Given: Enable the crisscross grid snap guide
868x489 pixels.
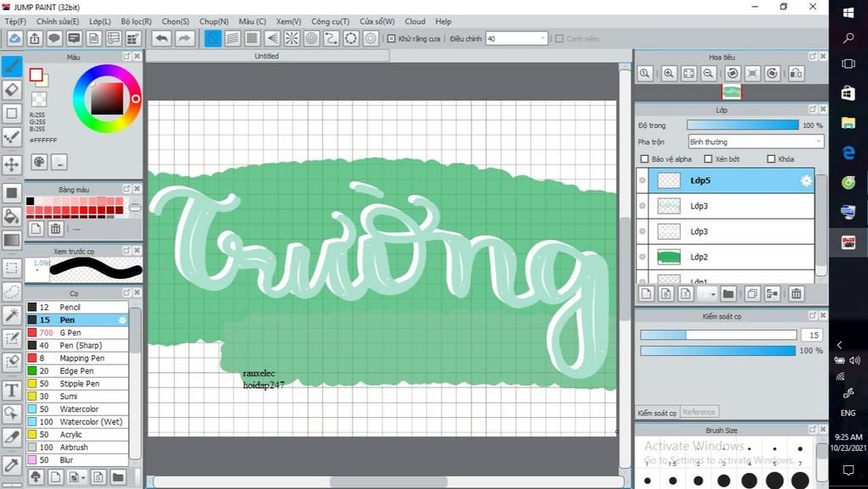Looking at the screenshot, I should point(253,39).
